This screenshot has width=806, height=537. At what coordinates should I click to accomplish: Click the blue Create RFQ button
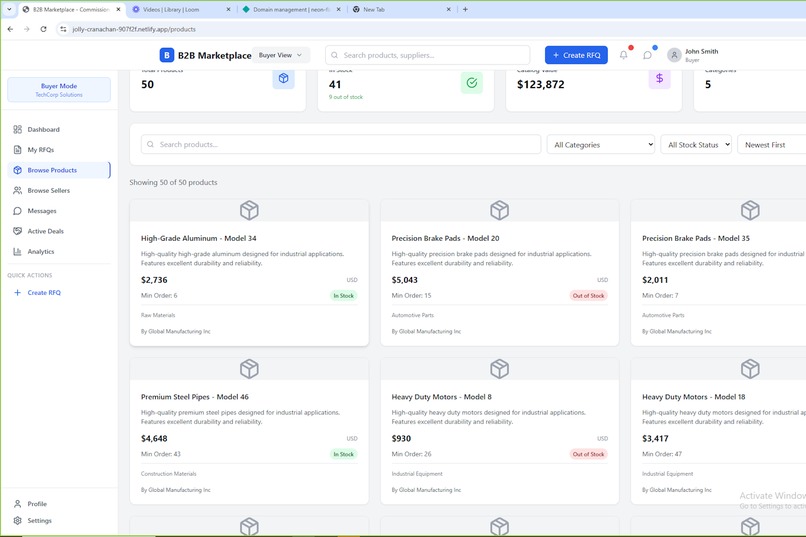576,55
